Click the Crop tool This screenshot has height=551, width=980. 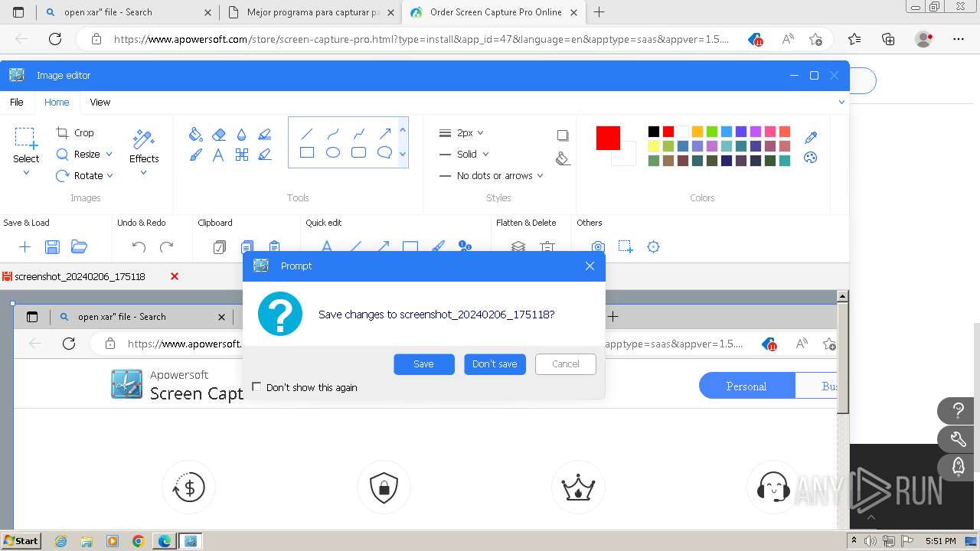(x=75, y=132)
